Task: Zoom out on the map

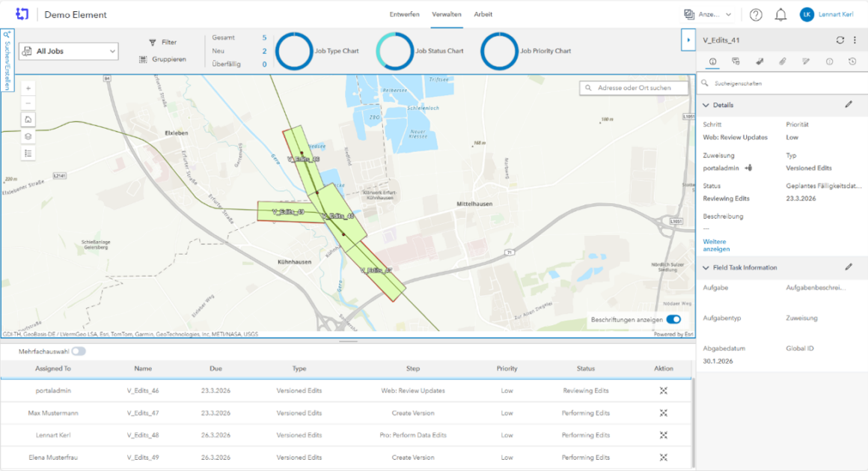Action: (28, 103)
